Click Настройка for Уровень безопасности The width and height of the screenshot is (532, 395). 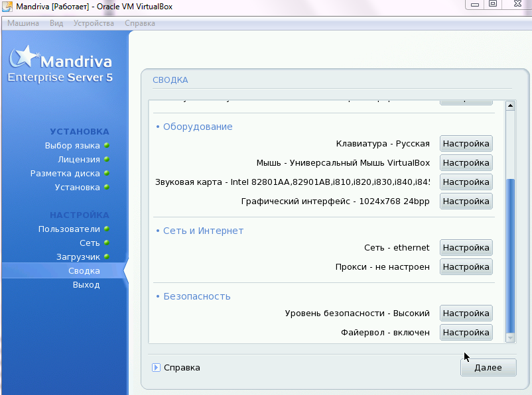pyautogui.click(x=466, y=313)
